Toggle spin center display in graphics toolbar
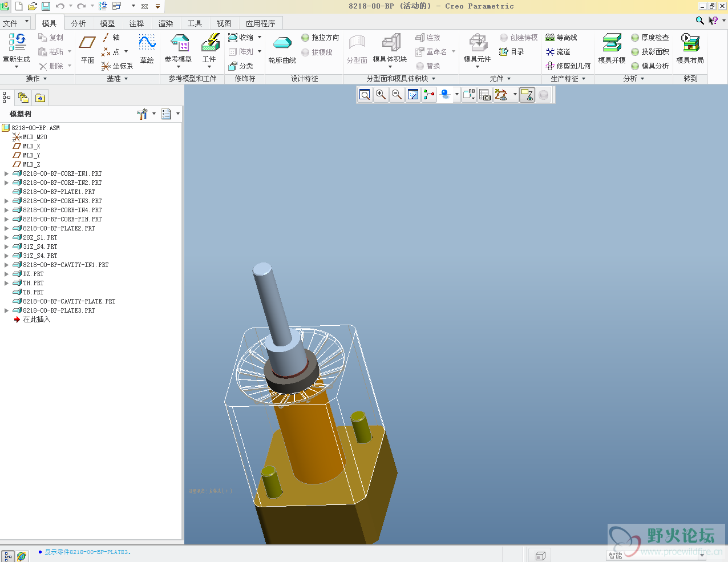 pyautogui.click(x=429, y=95)
